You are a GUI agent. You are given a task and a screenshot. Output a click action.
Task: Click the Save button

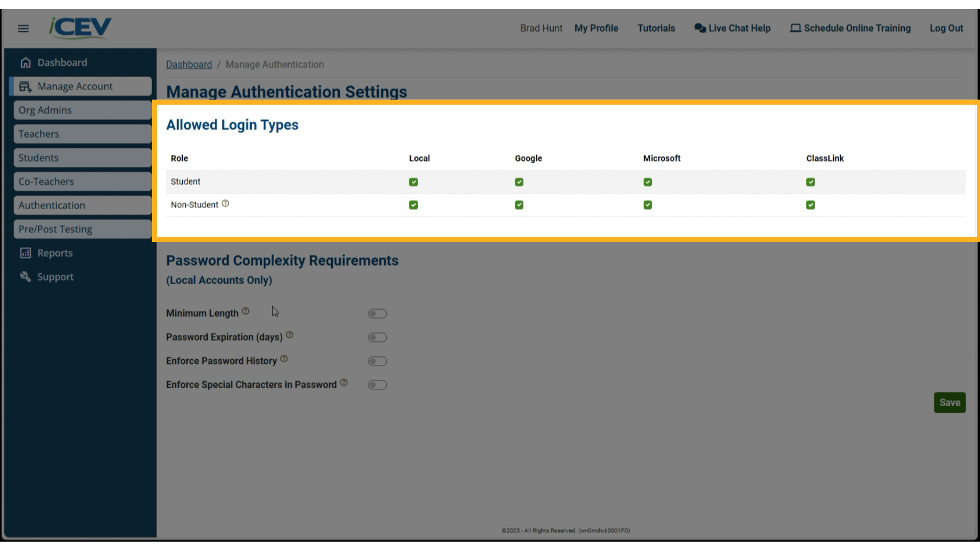pyautogui.click(x=949, y=402)
